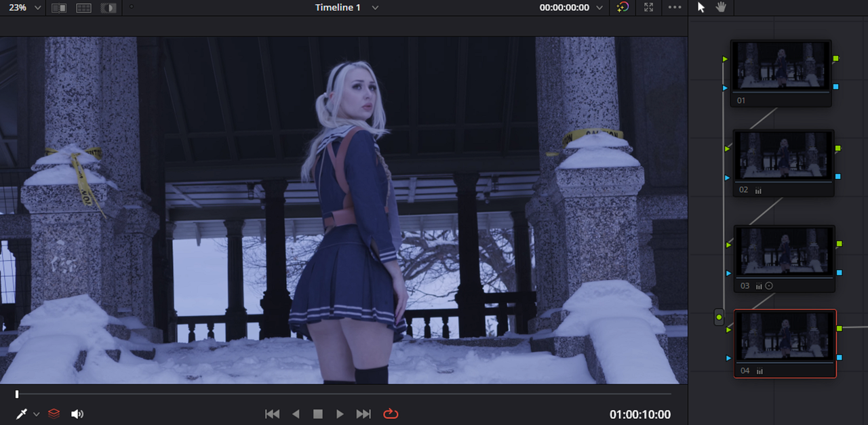Jump to the first frame
The height and width of the screenshot is (425, 868).
point(272,413)
